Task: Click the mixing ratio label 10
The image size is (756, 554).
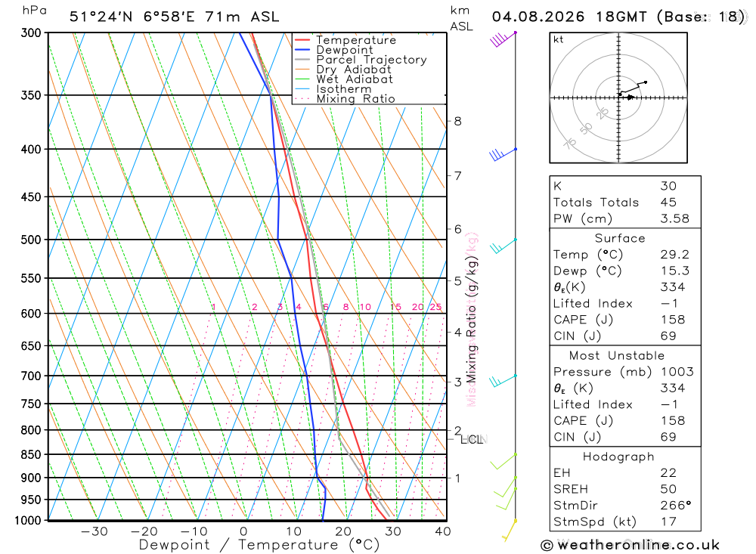Action: point(365,307)
